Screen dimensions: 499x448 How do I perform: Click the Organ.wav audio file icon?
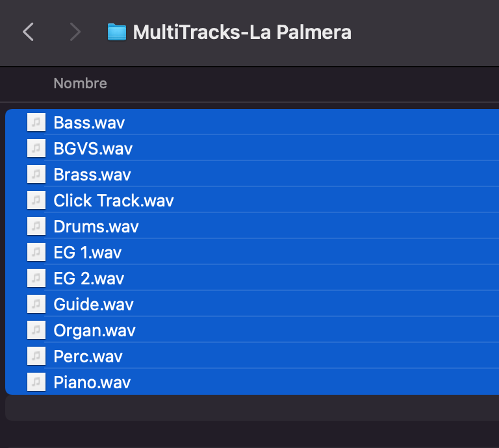[x=36, y=330]
